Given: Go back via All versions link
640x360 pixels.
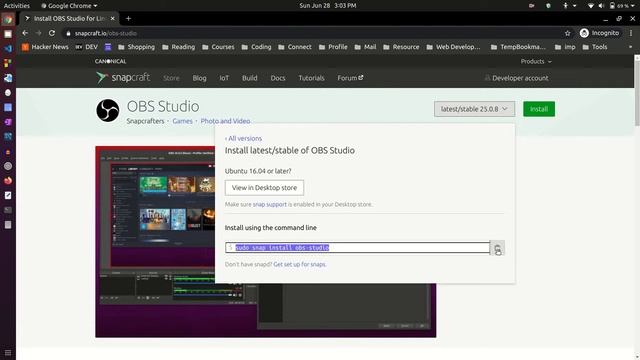Looking at the screenshot, I should (243, 138).
